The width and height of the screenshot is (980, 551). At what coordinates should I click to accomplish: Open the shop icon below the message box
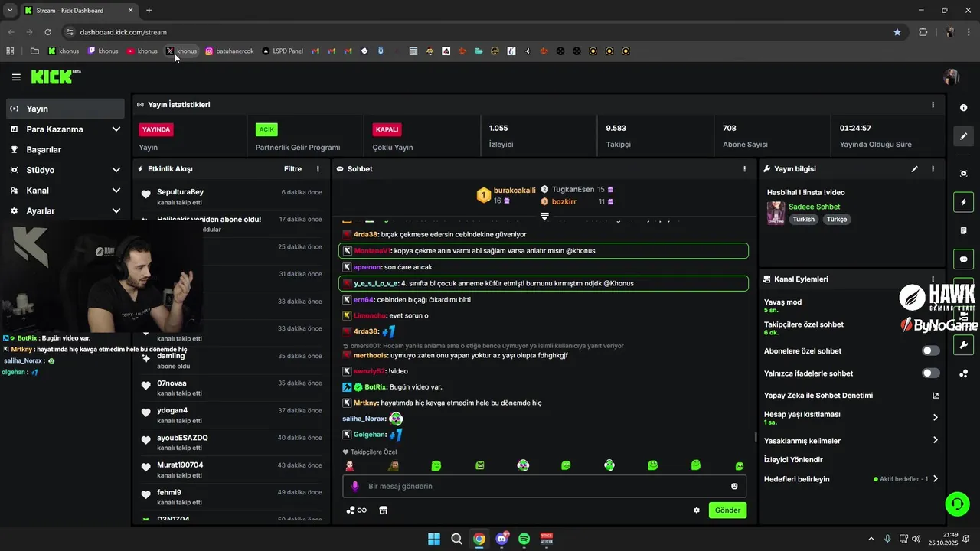[384, 510]
